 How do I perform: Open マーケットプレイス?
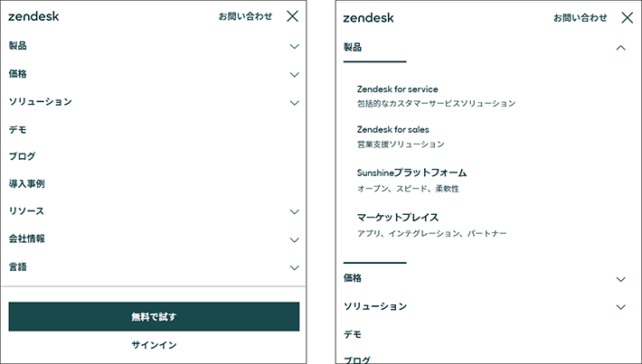(398, 217)
